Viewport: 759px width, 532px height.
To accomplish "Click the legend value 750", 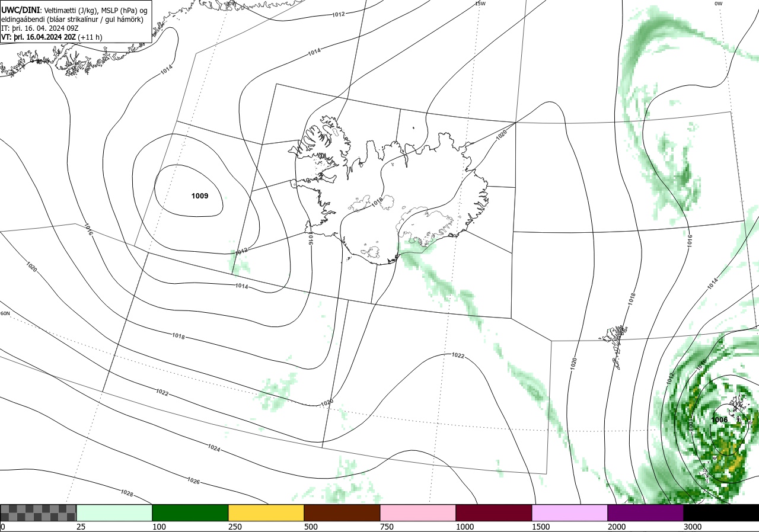I will (386, 527).
